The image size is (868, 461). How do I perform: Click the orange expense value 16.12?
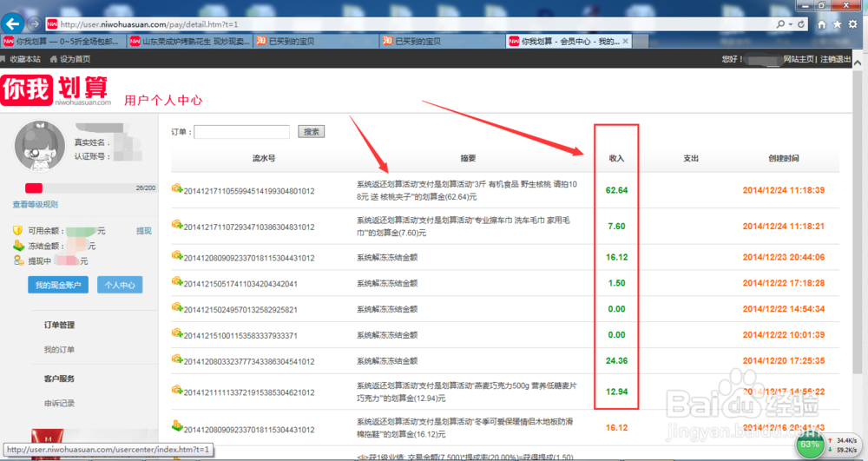(616, 428)
